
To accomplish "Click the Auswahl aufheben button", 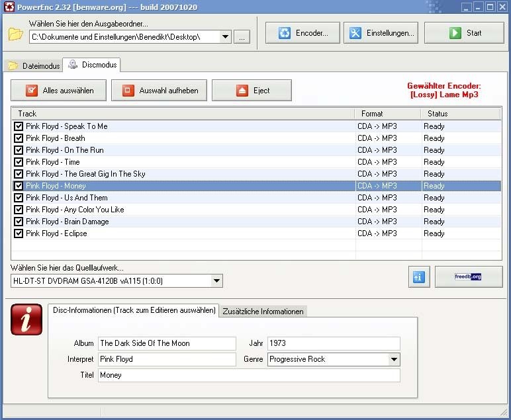I will pyautogui.click(x=160, y=91).
